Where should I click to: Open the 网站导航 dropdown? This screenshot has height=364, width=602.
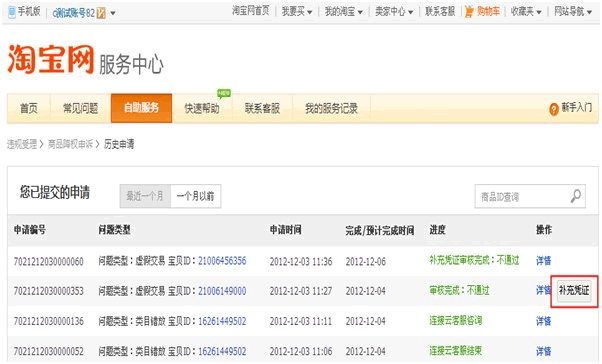(573, 12)
